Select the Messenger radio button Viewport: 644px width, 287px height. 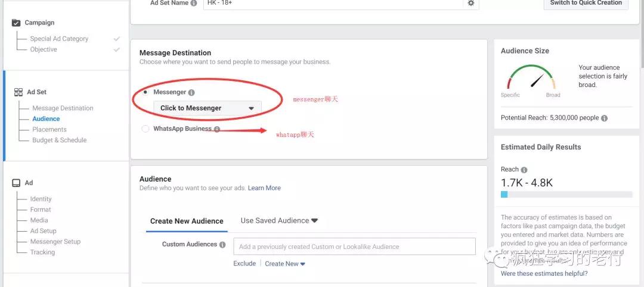[x=145, y=92]
